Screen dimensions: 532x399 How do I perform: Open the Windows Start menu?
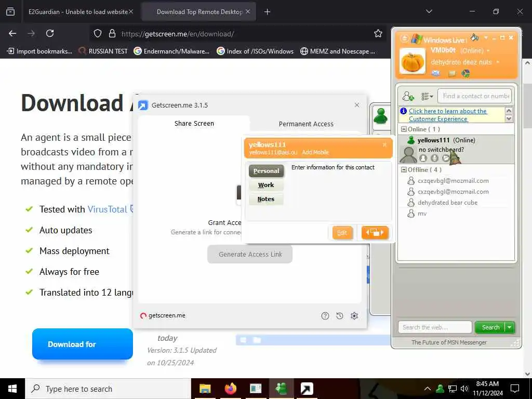tap(12, 389)
